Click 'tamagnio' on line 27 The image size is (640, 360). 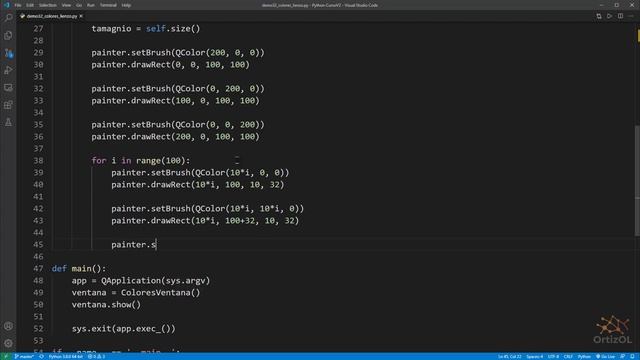111,29
